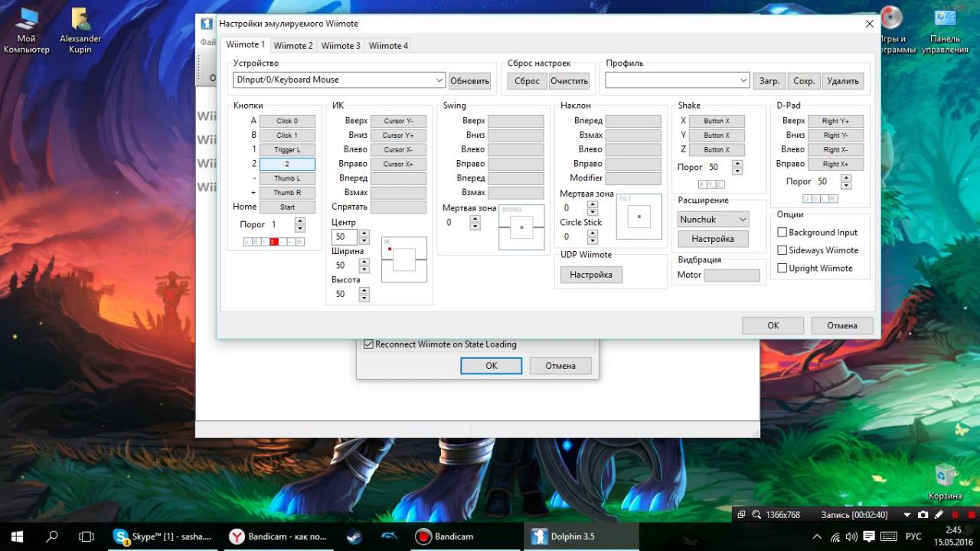Click Отмена in Wiimote settings dialog
Screen dimensions: 980x551
pyautogui.click(x=841, y=325)
